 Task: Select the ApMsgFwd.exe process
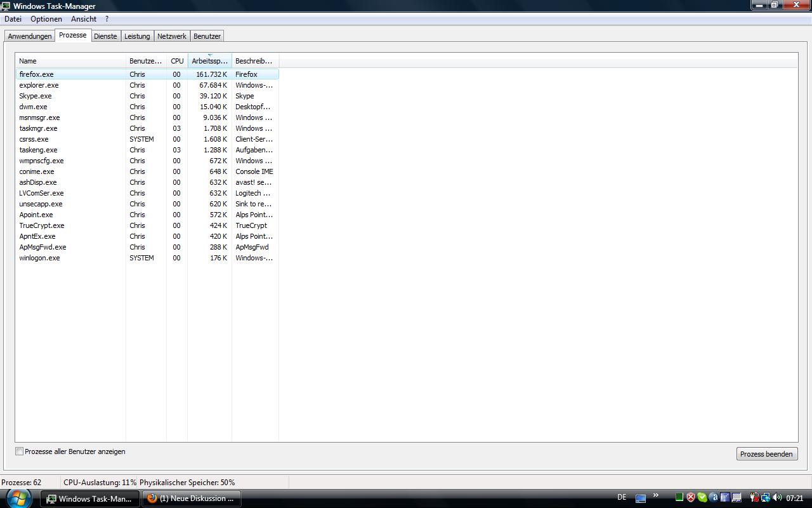147,247
